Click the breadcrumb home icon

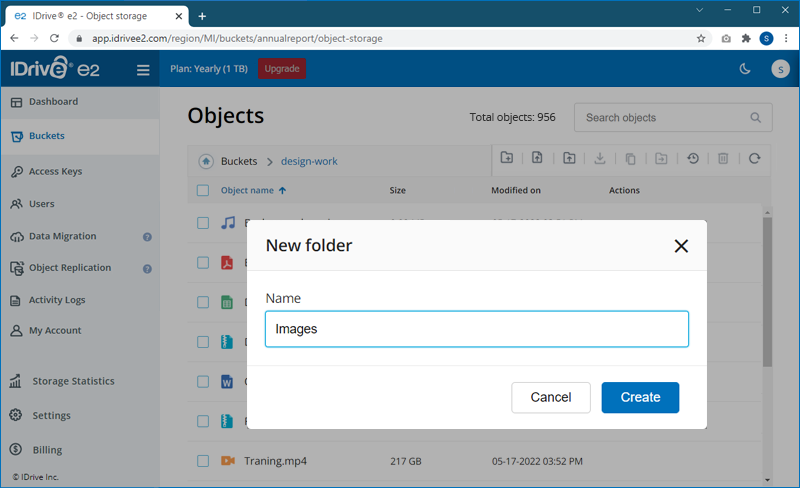pyautogui.click(x=205, y=161)
